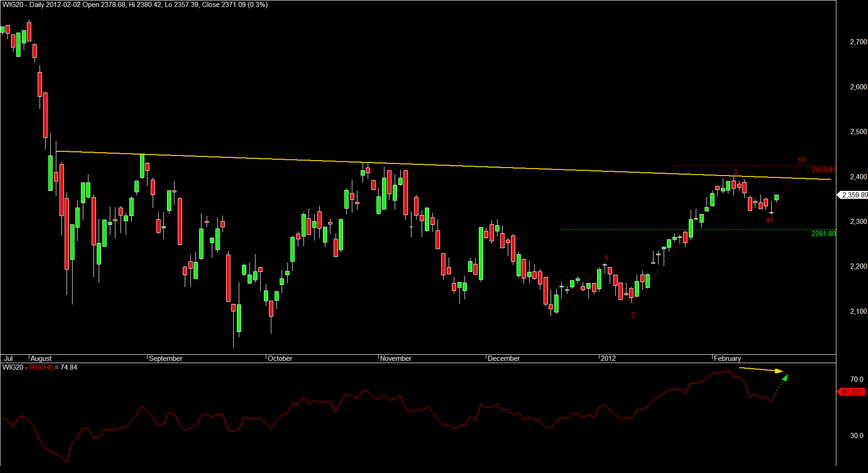Click the red 2423.81 resistance level label
Image resolution: width=868 pixels, height=473 pixels.
pyautogui.click(x=823, y=170)
